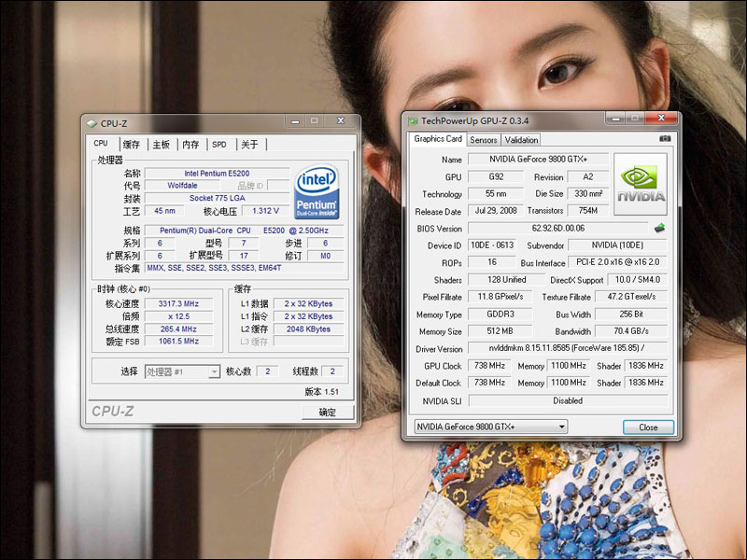Viewport: 747px width, 560px height.
Task: Click the Close button in GPU-Z
Action: [648, 427]
